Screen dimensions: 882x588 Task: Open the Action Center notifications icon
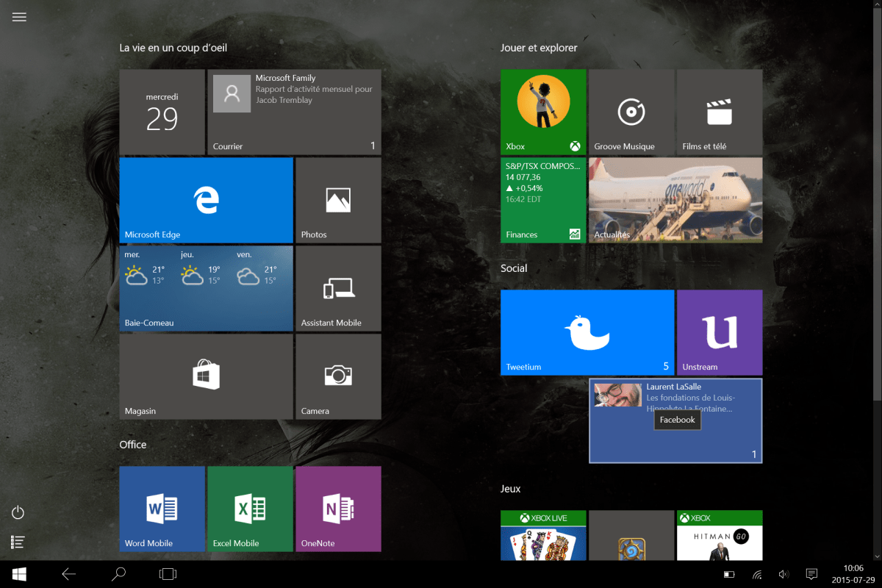811,574
